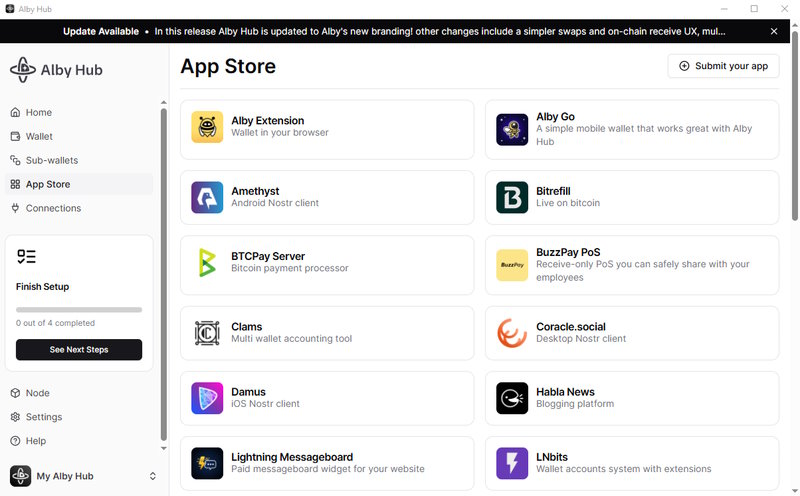Open the Wallet sidebar item
Viewport: 800px width, 496px height.
tap(39, 136)
